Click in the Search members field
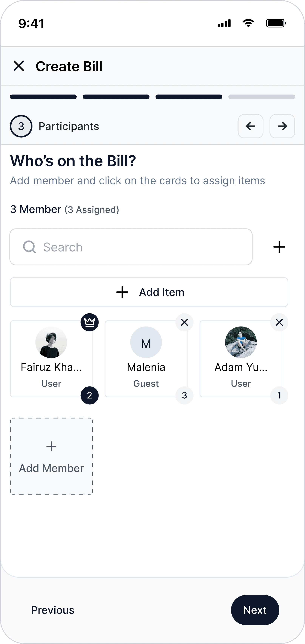The height and width of the screenshot is (644, 305). pyautogui.click(x=140, y=247)
